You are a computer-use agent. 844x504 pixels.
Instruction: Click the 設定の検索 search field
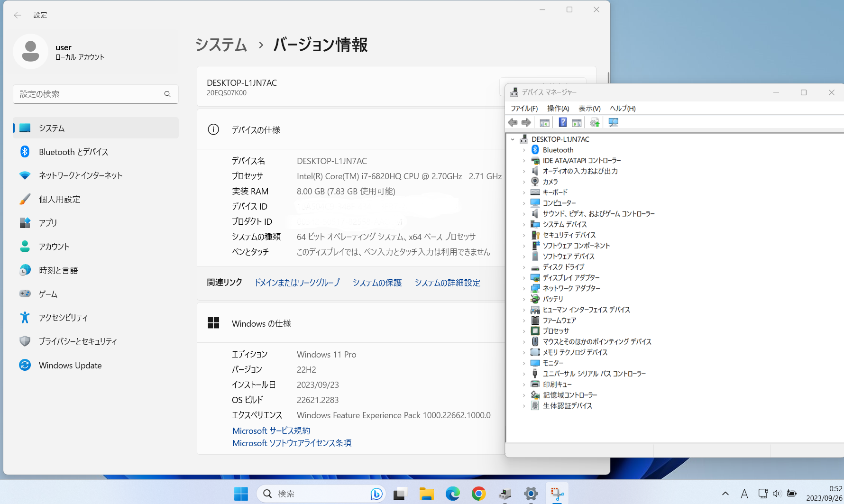coord(96,94)
